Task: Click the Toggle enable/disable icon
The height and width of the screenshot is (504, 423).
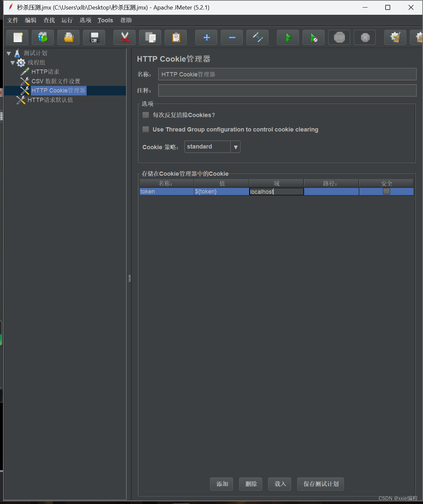Action: pos(258,37)
